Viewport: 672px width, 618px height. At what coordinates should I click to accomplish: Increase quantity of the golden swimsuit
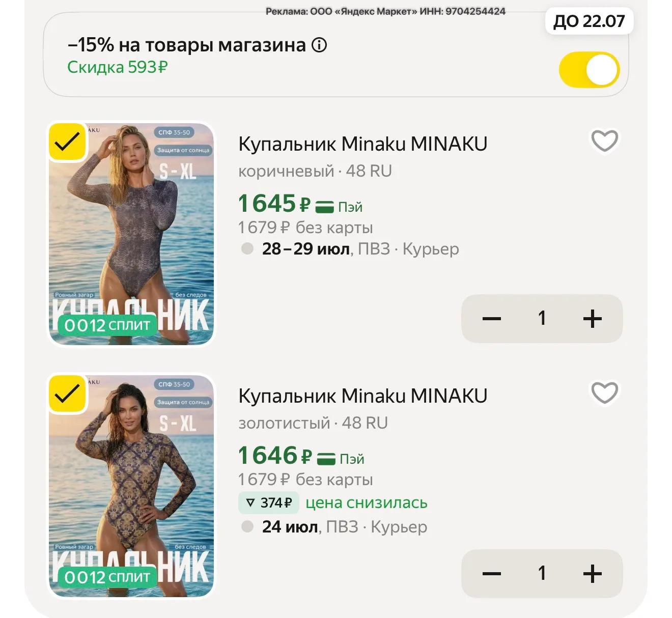pyautogui.click(x=593, y=574)
